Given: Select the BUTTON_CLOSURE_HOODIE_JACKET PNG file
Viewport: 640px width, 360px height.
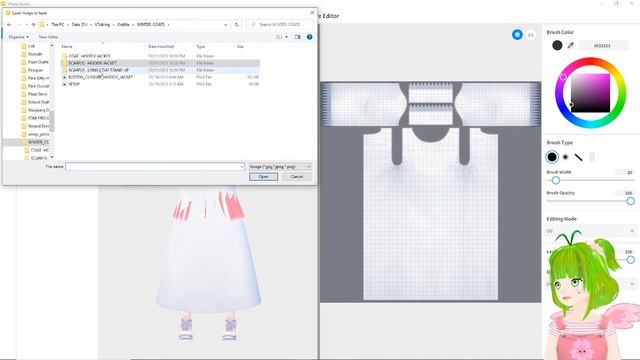Looking at the screenshot, I should (160, 77).
